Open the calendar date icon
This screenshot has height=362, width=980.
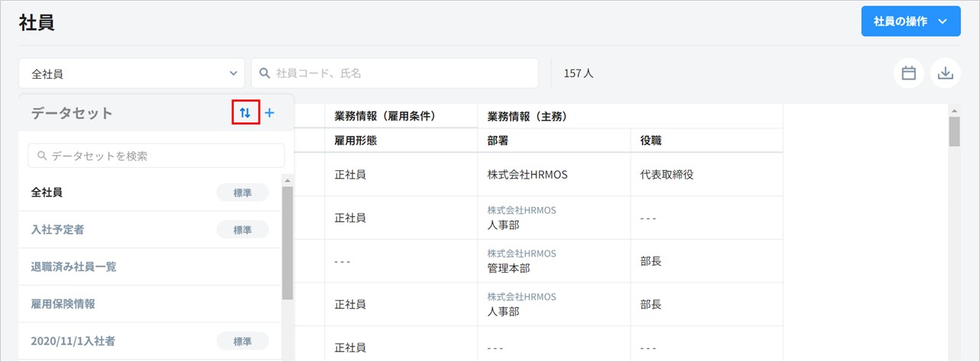(908, 73)
